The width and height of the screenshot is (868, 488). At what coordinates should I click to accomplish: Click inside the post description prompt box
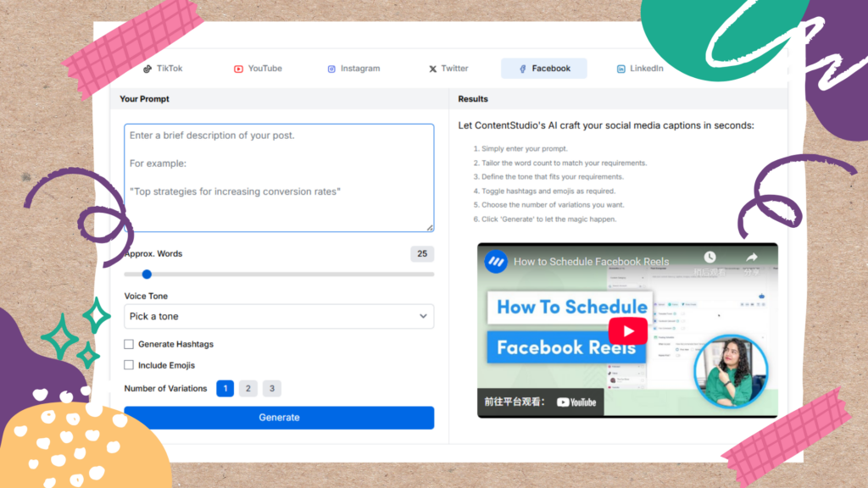(x=279, y=178)
